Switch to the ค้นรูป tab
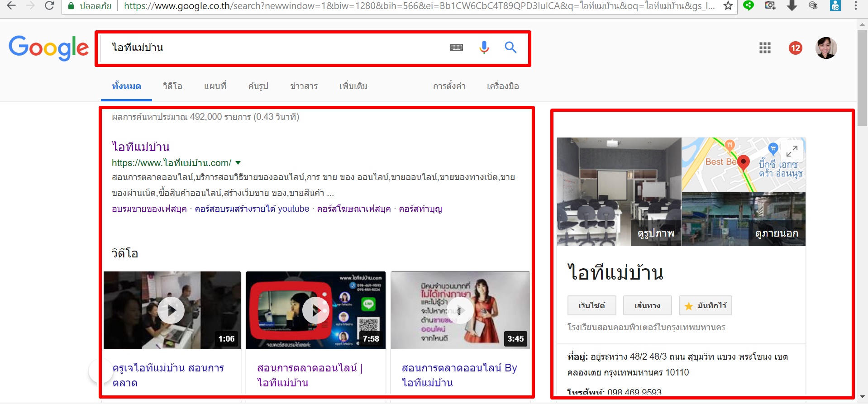868x404 pixels. 258,86
